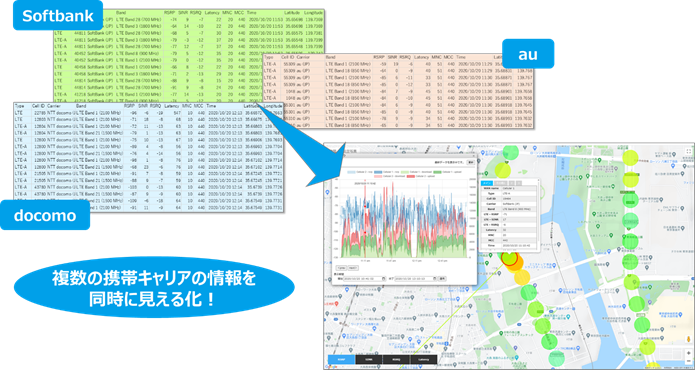This screenshot has height=370, width=695.
Task: Switch map overlay to the Latency tab
Action: (424, 359)
